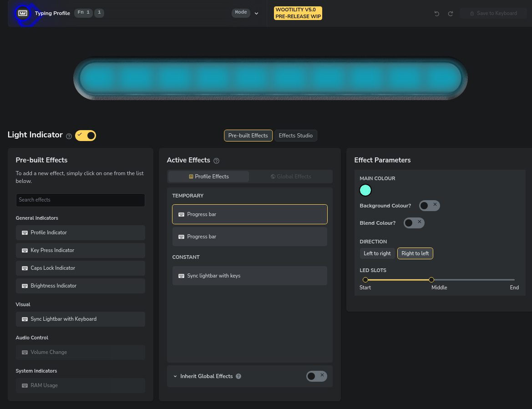The image size is (532, 409).
Task: Click the RAM Usage keyboard icon
Action: tap(25, 386)
